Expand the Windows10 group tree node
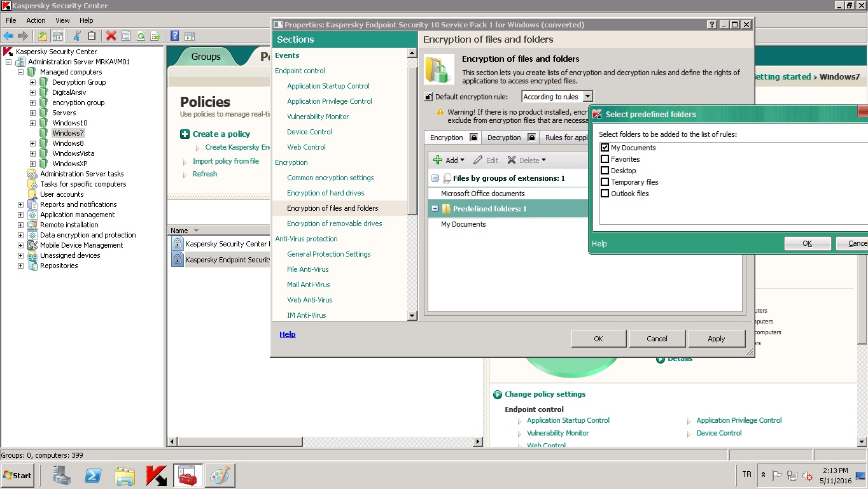 pyautogui.click(x=32, y=123)
